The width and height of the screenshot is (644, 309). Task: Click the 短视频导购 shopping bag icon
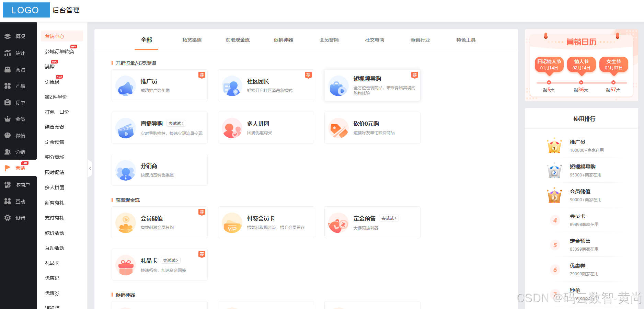coord(338,86)
